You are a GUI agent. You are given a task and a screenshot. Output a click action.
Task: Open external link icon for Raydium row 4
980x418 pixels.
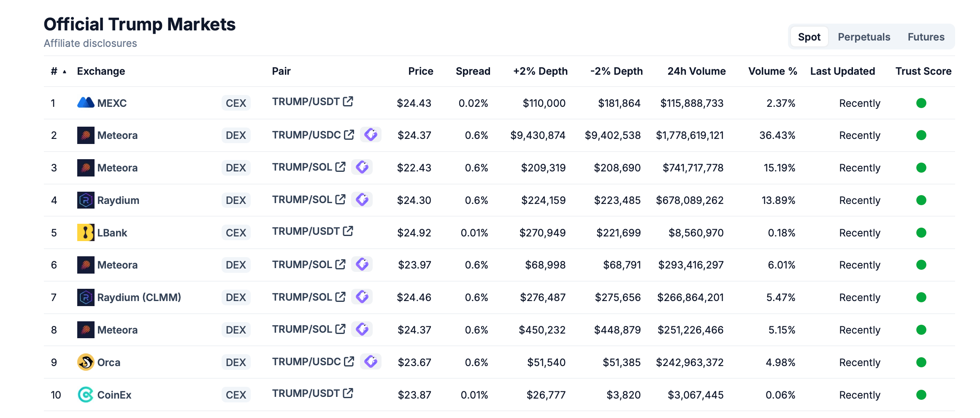tap(341, 199)
